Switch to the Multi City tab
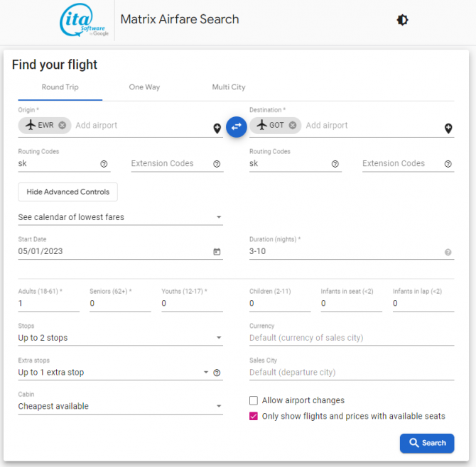This screenshot has height=467, width=476. coord(228,87)
